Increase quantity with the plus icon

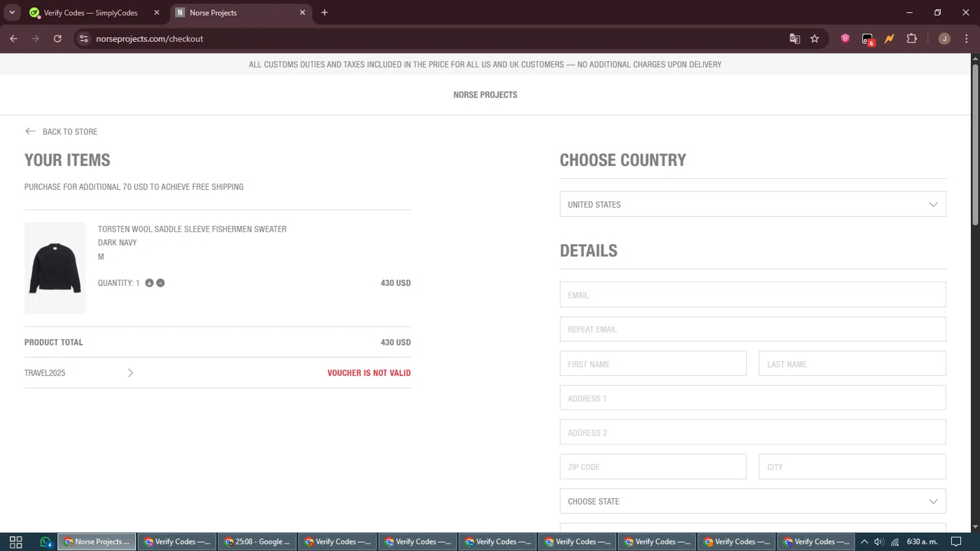[x=149, y=283]
